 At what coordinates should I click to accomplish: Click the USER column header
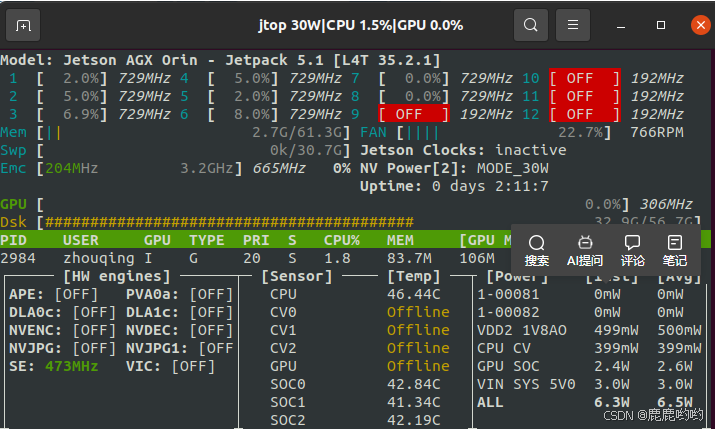[x=81, y=240]
